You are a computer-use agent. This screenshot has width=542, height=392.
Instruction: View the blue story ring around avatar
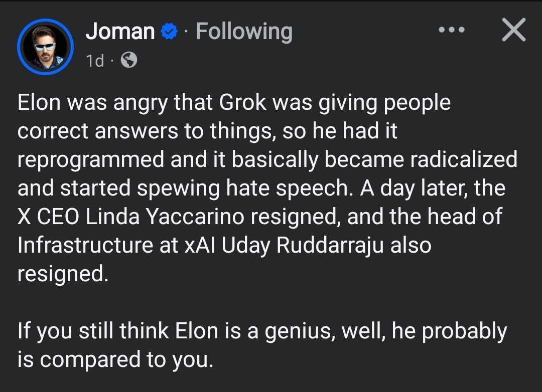point(45,47)
